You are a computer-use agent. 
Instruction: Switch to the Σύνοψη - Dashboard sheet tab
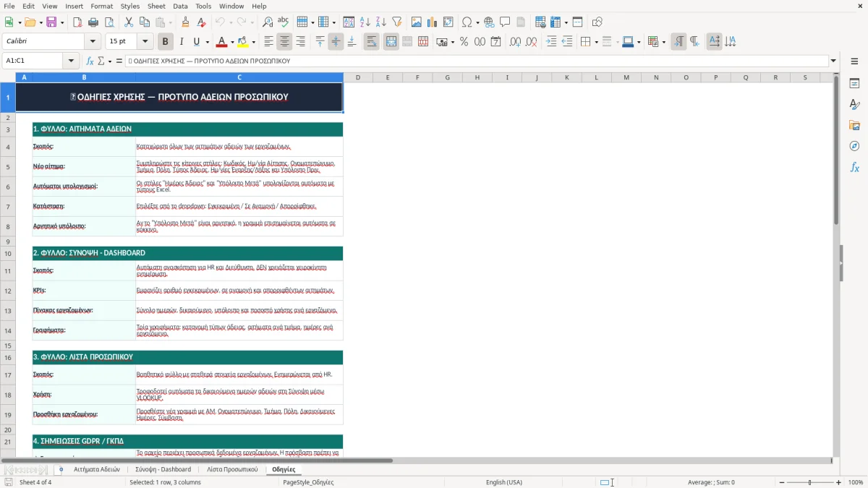(163, 469)
